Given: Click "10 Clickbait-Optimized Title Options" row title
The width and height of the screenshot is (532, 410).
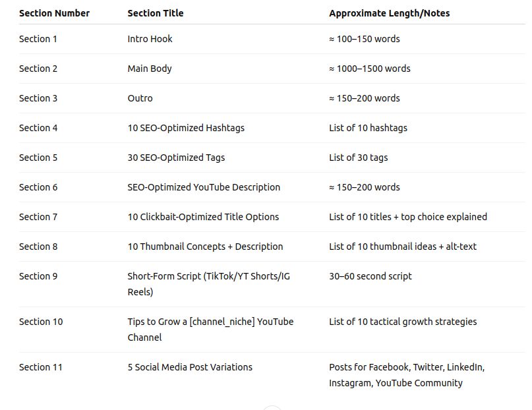Looking at the screenshot, I should click(x=203, y=217).
